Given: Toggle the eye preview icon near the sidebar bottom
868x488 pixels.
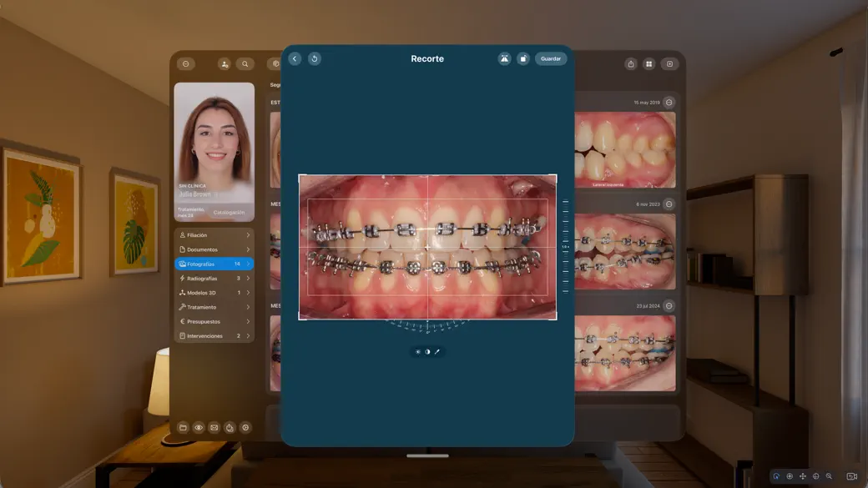Looking at the screenshot, I should tap(199, 427).
